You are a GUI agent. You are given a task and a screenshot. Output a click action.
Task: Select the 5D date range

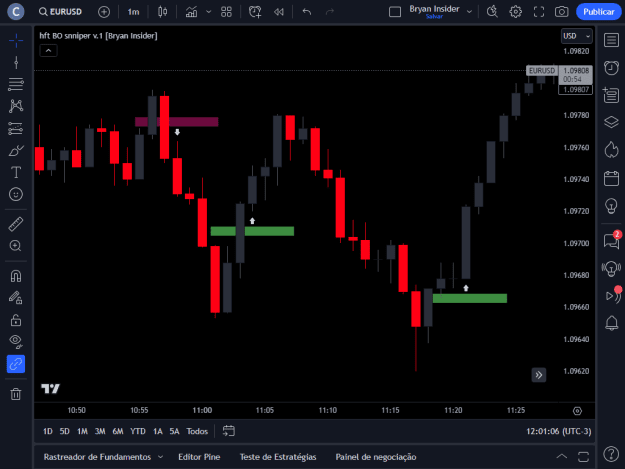[64, 431]
